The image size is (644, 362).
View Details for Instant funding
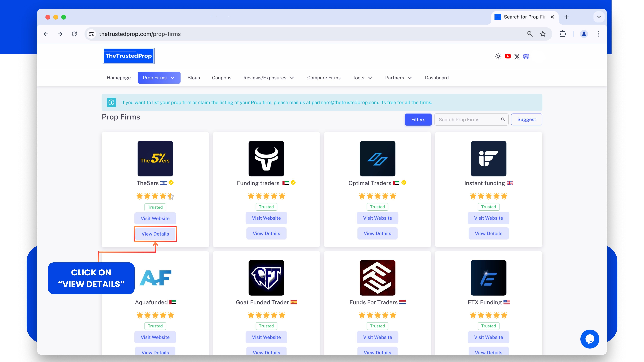(488, 233)
